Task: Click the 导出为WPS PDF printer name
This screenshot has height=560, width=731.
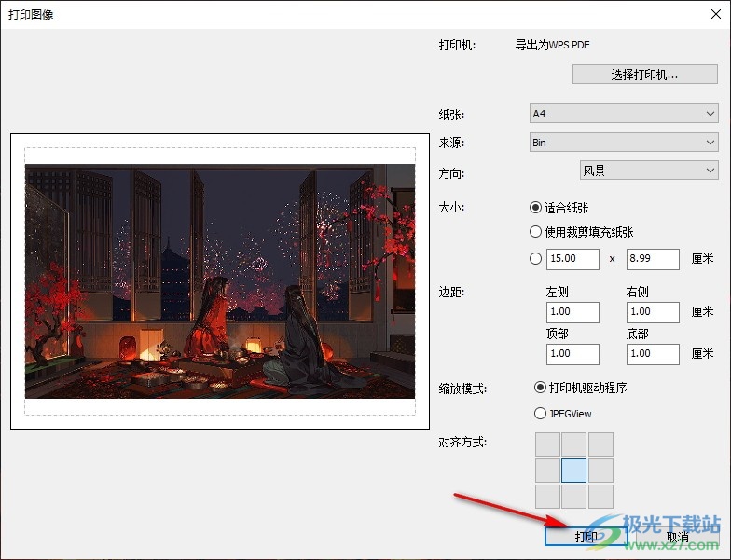Action: coord(552,45)
